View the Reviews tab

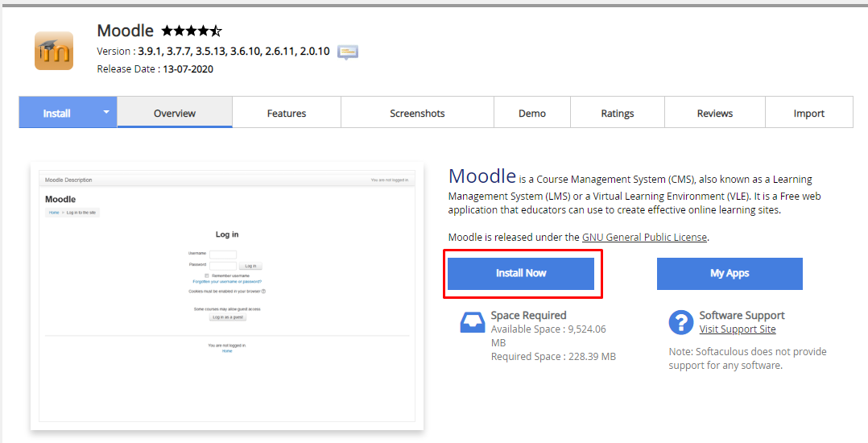pyautogui.click(x=715, y=113)
